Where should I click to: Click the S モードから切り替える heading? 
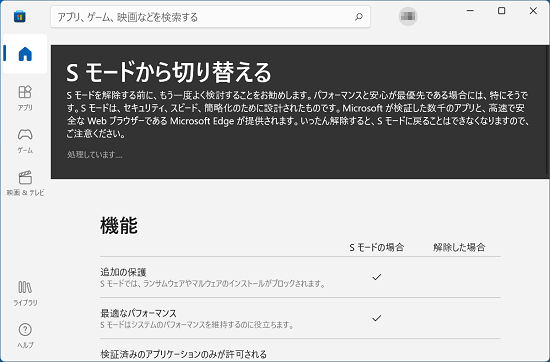(169, 72)
